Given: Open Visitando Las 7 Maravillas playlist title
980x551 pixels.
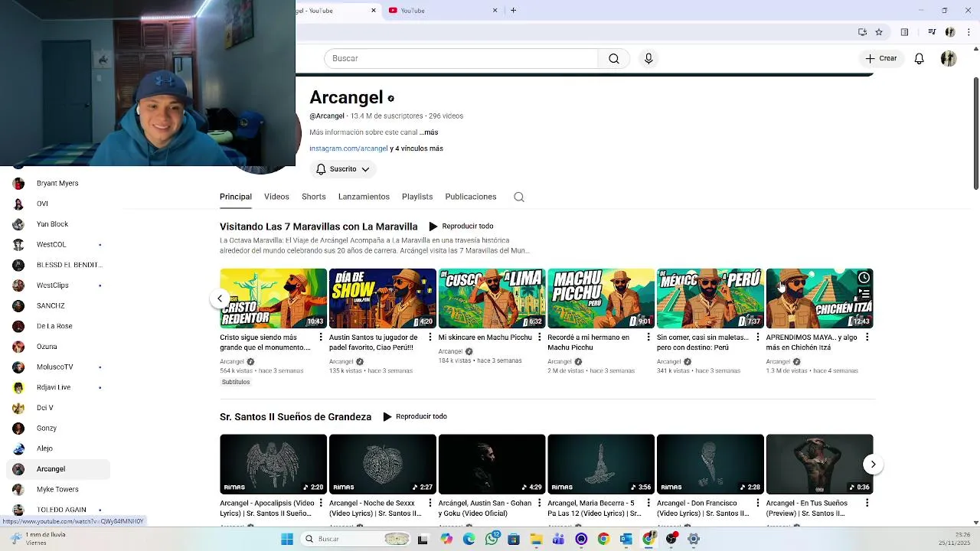Looking at the screenshot, I should click(x=318, y=227).
